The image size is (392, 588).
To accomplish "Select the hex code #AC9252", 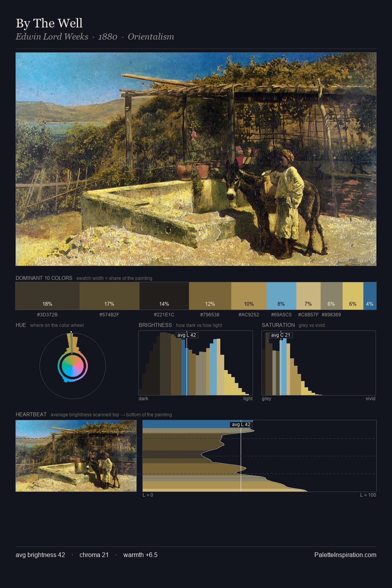I will coord(249,314).
